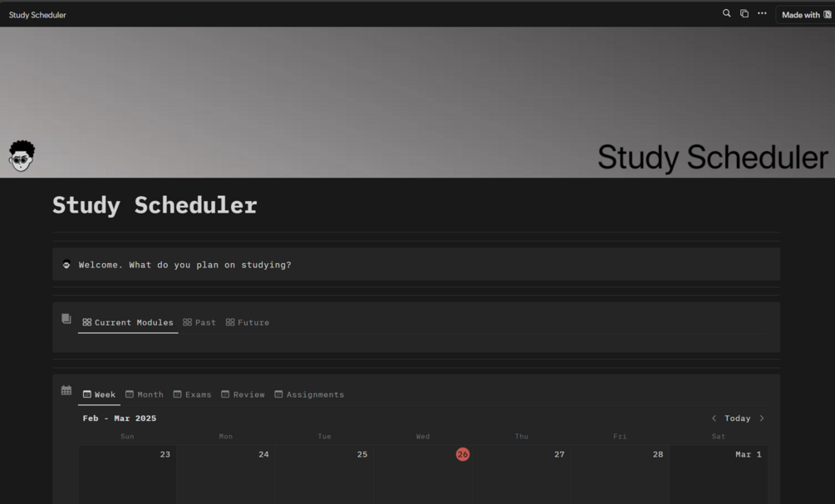The height and width of the screenshot is (504, 835).
Task: Click the highlighted date 26 in calendar
Action: (463, 454)
